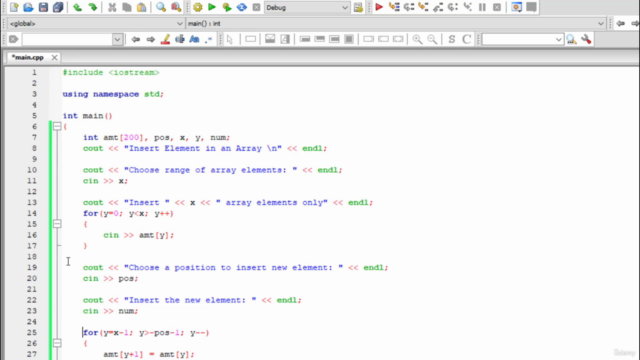This screenshot has width=640, height=360.
Task: Expand the right search combo dropdown arrow
Action: 559,40
